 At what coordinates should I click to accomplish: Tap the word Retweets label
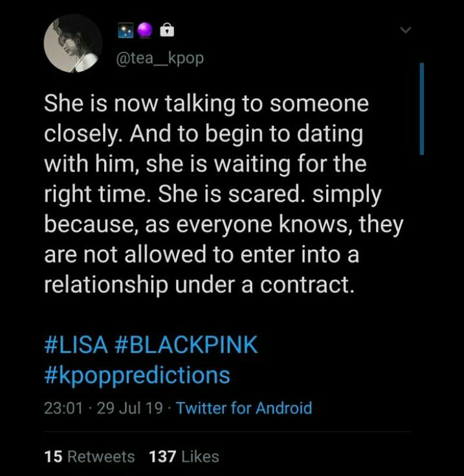click(x=101, y=457)
